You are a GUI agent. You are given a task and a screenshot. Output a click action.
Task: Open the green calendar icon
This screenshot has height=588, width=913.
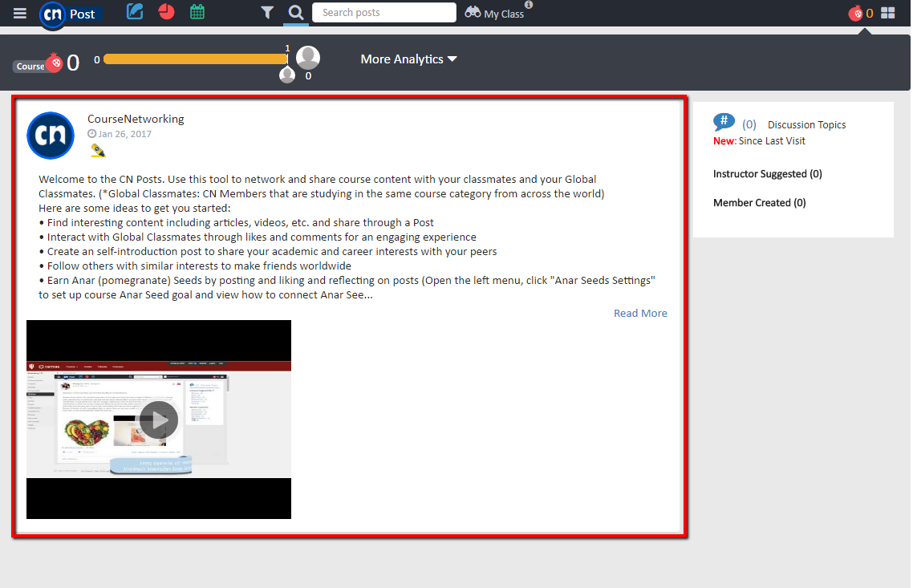coord(197,12)
